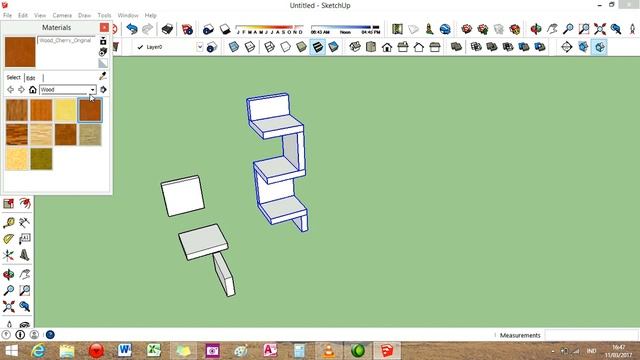Open the 3D Warehouse get models icon
Image resolution: width=640 pixels, height=360 pixels.
[x=467, y=29]
